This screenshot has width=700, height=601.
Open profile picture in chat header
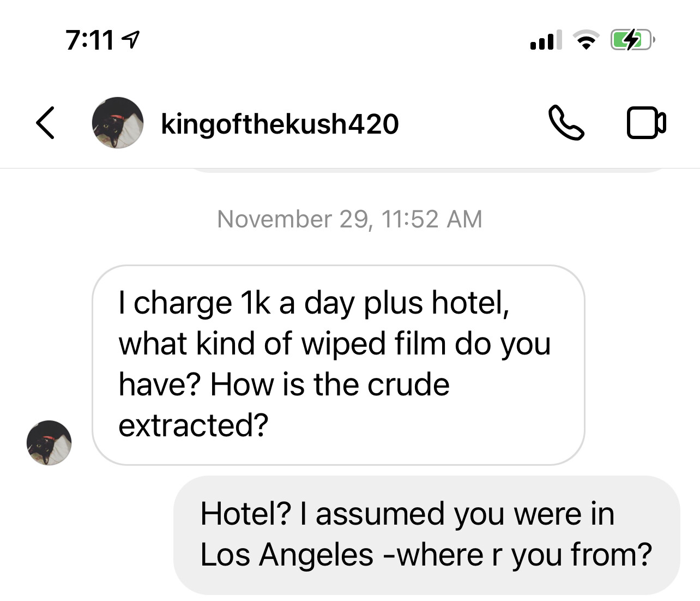click(118, 123)
